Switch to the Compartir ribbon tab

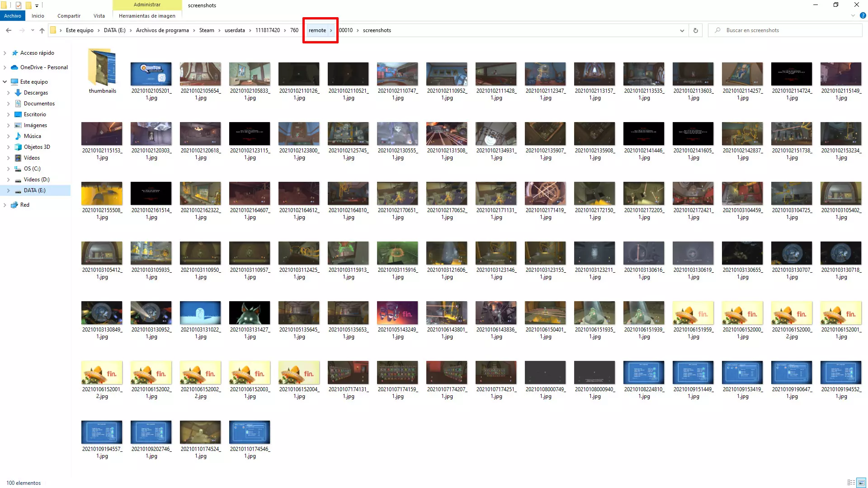(x=69, y=16)
